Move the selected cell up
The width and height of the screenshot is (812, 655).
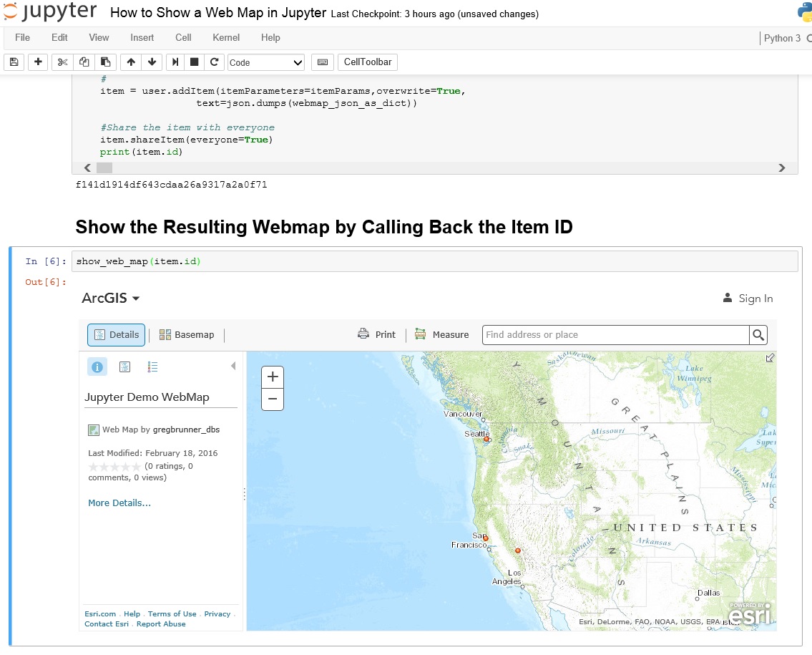(131, 62)
